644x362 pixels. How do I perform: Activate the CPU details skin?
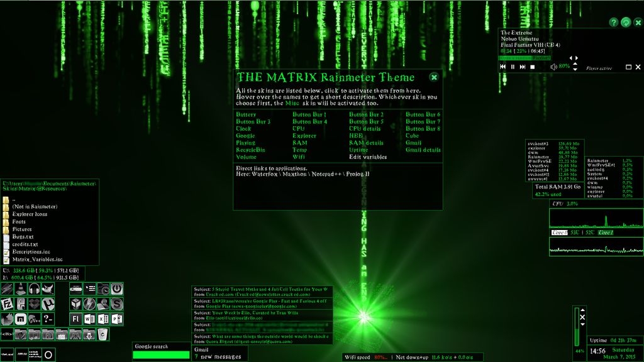(x=365, y=128)
